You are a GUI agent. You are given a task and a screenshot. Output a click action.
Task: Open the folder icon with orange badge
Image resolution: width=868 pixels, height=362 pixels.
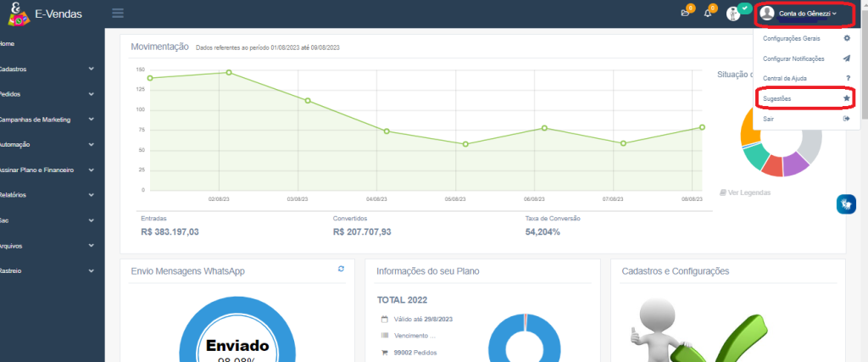[x=685, y=13]
